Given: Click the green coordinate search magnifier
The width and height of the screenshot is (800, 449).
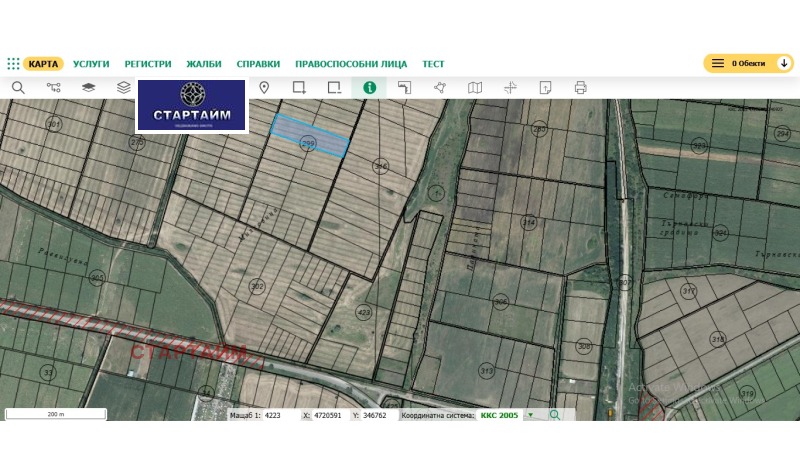Looking at the screenshot, I should tap(555, 415).
